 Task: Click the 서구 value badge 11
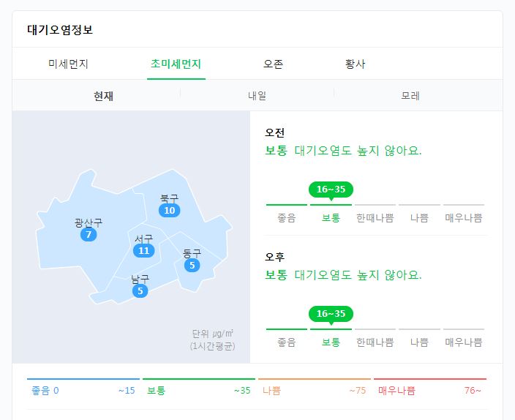pyautogui.click(x=144, y=251)
